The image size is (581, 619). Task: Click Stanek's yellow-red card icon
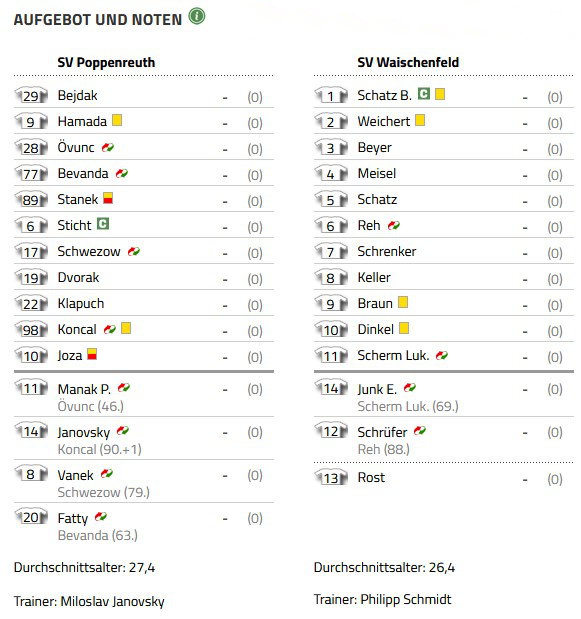(x=108, y=198)
